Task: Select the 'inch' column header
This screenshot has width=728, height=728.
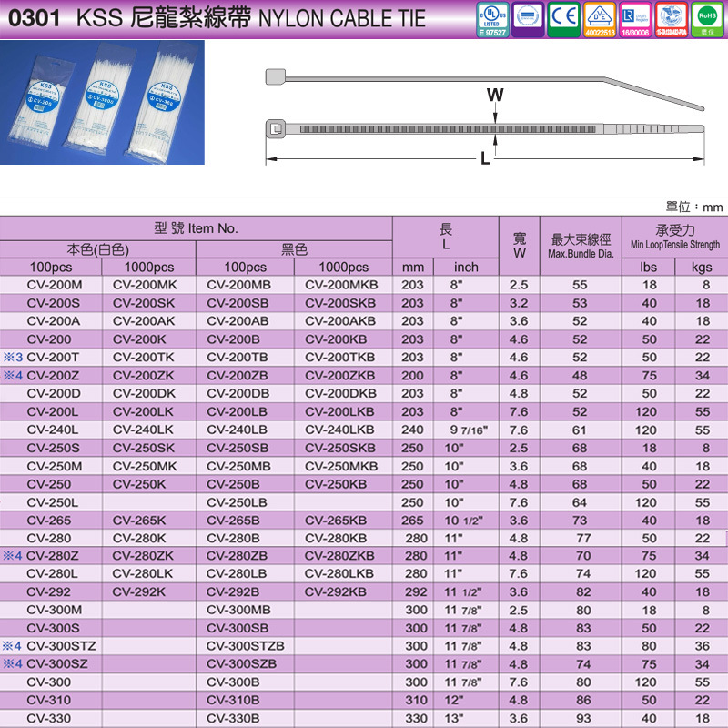Action: tap(466, 267)
